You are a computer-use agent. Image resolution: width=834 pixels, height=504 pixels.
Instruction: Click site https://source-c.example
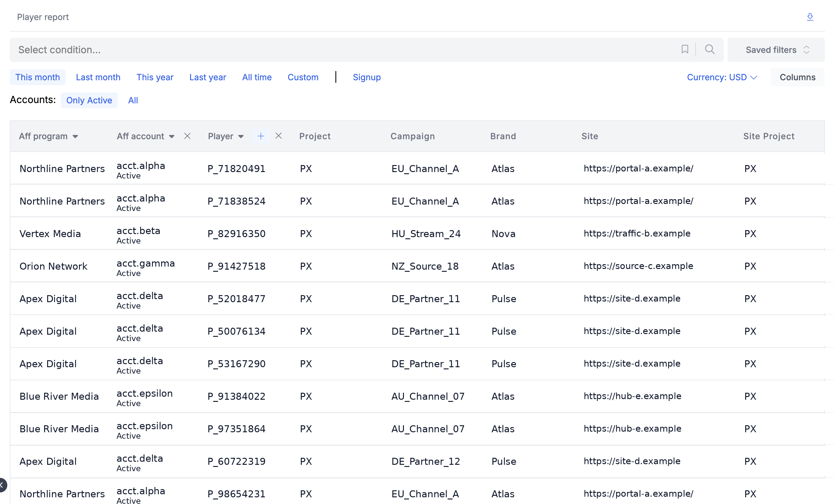tap(638, 266)
